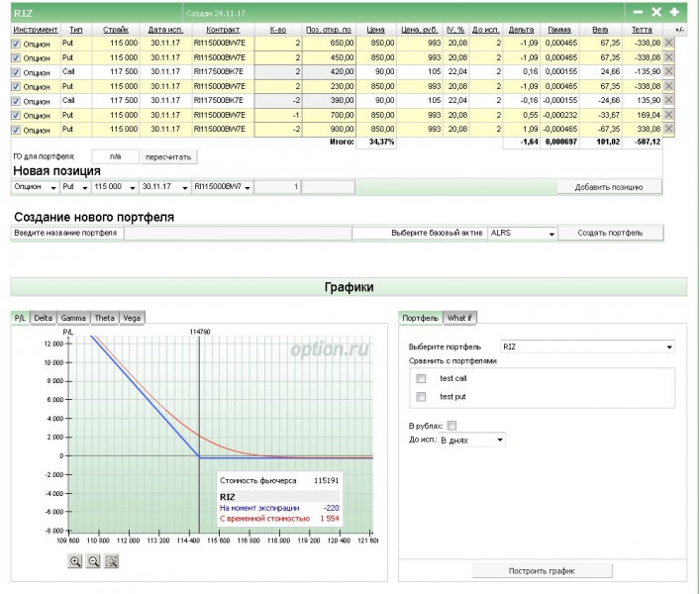Enable the 'test call' comparison checkbox
This screenshot has height=594, width=700.
coord(421,378)
